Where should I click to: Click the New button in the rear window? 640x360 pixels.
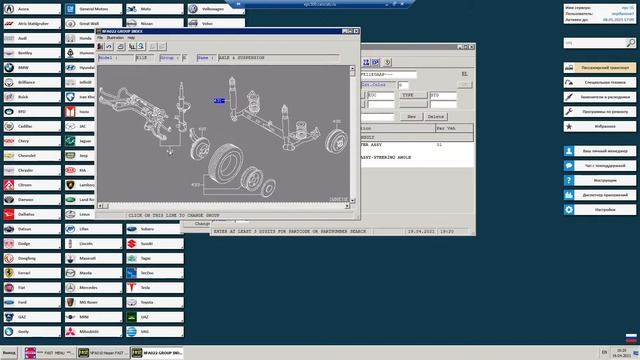pos(411,117)
